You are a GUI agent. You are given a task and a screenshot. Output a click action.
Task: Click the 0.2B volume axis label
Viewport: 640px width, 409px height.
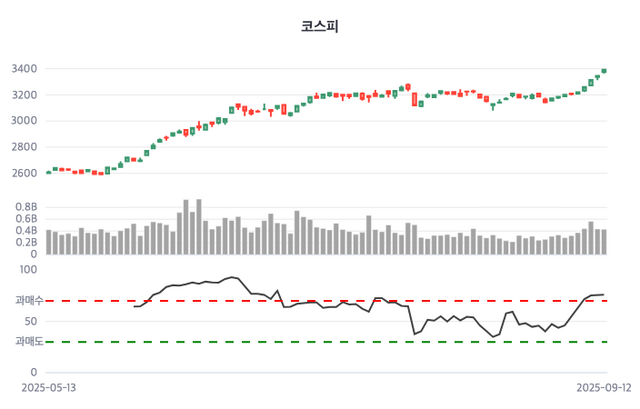25,242
